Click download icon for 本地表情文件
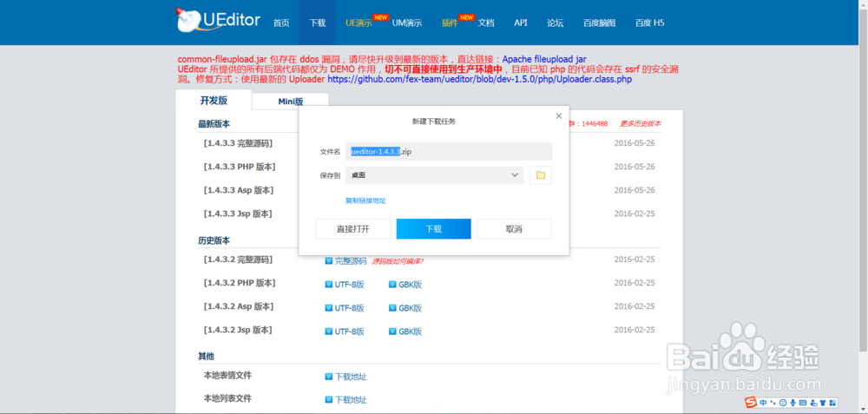The height and width of the screenshot is (414, 868). 328,377
